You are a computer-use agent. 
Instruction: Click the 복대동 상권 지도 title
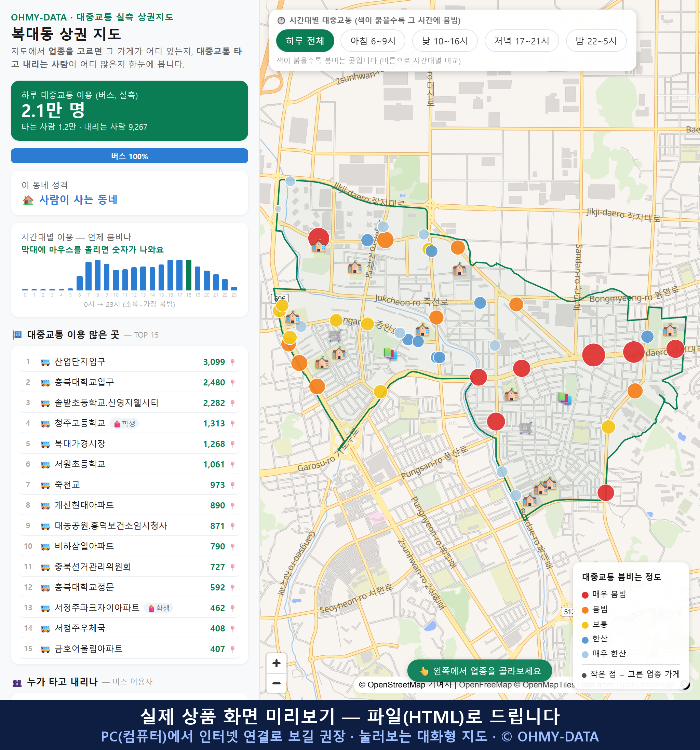(66, 34)
